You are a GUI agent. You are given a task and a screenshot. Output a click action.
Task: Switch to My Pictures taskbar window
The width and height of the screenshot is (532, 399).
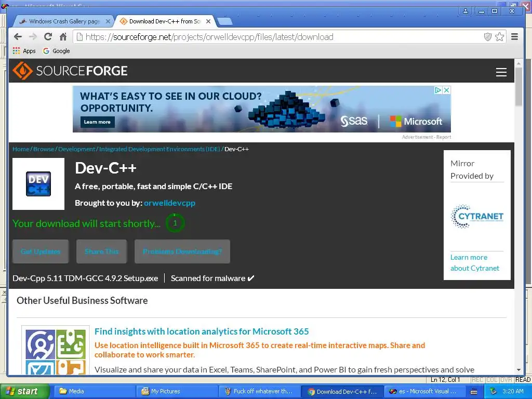[177, 391]
